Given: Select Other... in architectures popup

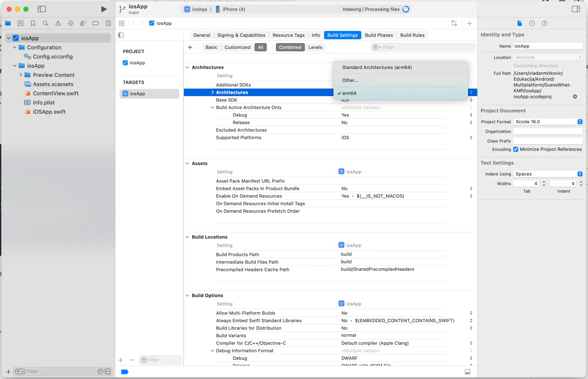Looking at the screenshot, I should tap(350, 80).
